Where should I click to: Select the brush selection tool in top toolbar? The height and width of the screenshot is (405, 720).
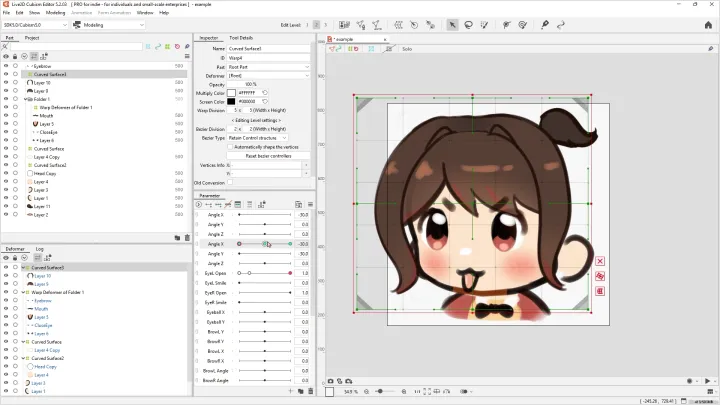(484, 25)
